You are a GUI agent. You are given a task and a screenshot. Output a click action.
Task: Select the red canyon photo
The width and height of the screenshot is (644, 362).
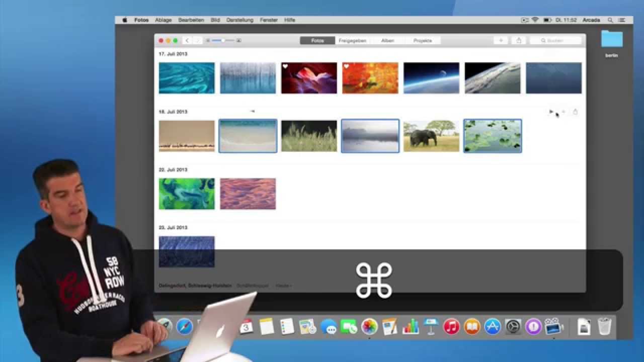click(x=309, y=78)
